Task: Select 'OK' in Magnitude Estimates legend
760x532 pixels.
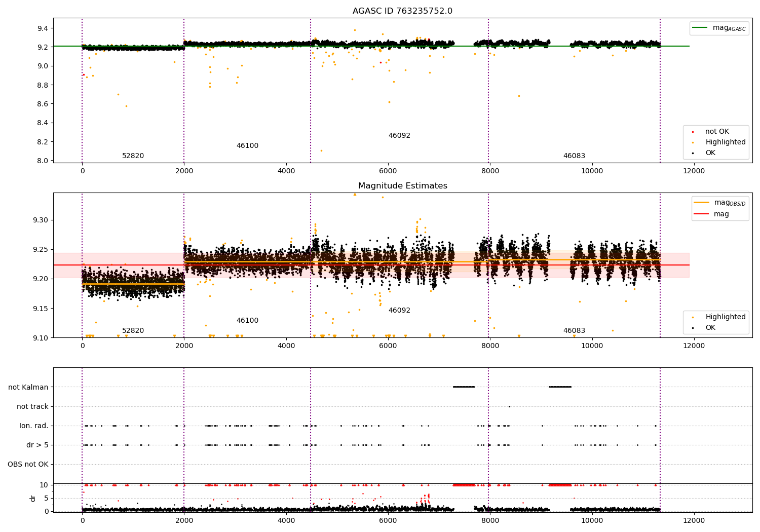Action: pyautogui.click(x=710, y=328)
